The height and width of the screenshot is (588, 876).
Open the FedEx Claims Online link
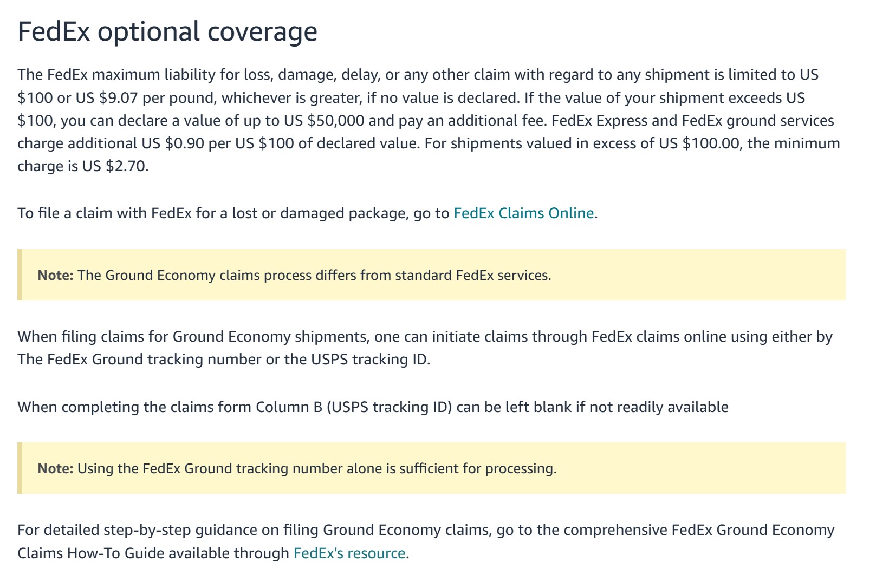pyautogui.click(x=523, y=213)
